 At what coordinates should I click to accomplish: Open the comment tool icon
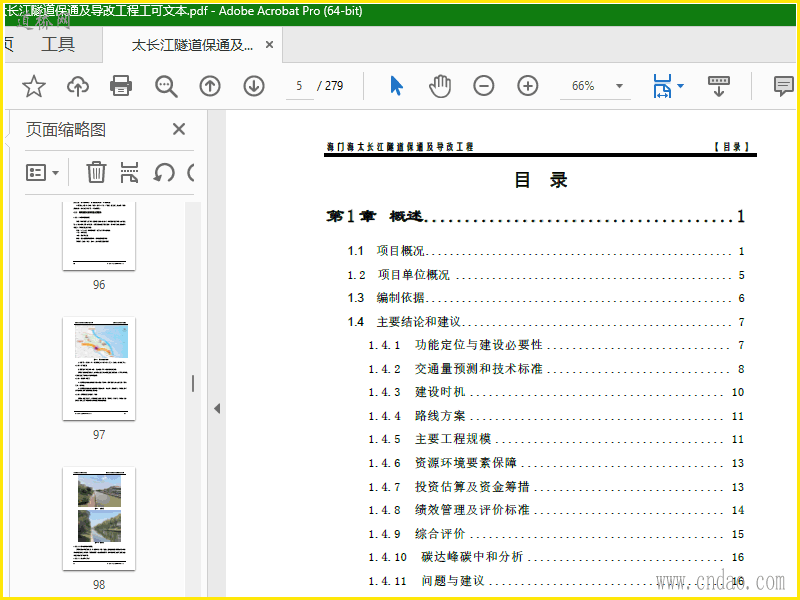(783, 86)
